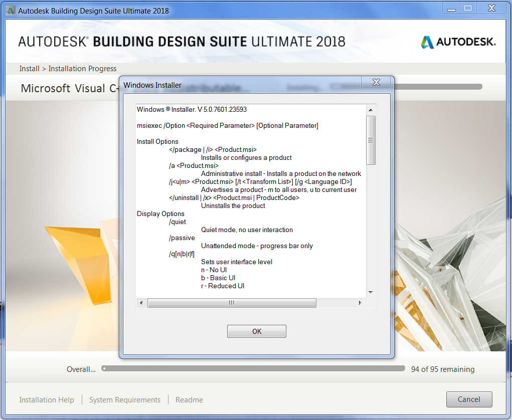
Task: Click the 'Display Options' heading text
Action: [160, 214]
